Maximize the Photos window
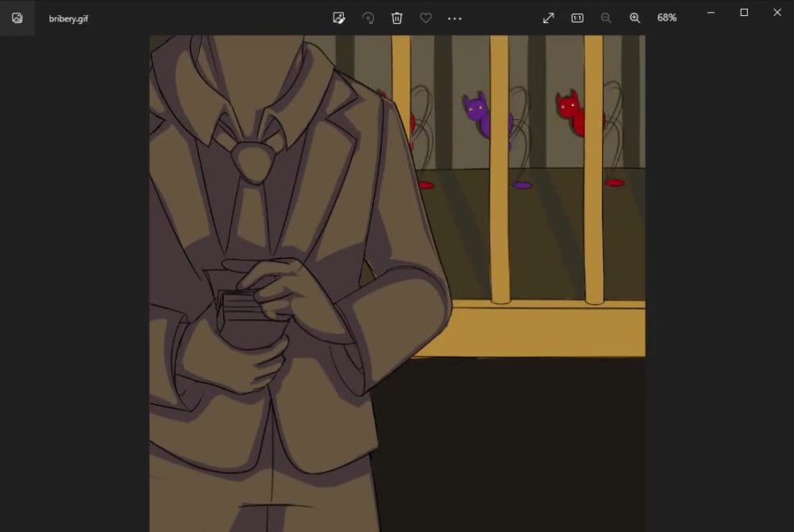 (744, 12)
